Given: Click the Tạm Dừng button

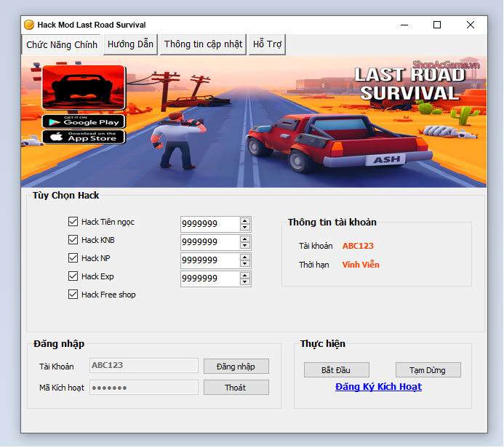Looking at the screenshot, I should [428, 370].
